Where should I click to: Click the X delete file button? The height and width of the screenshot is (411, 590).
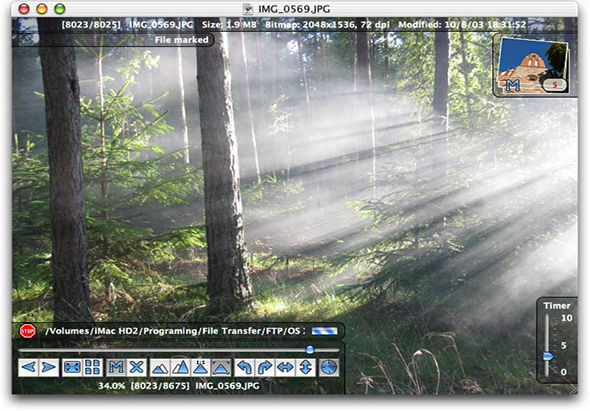[136, 367]
